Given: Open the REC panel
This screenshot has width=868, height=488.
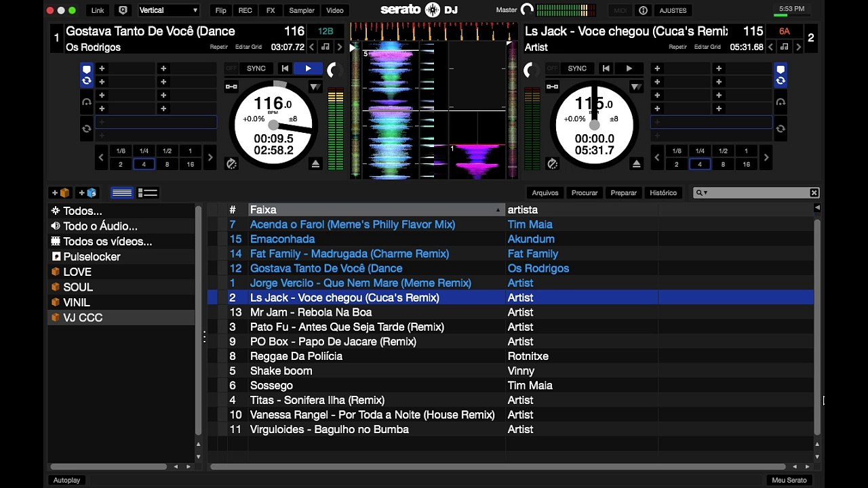Looking at the screenshot, I should tap(245, 10).
